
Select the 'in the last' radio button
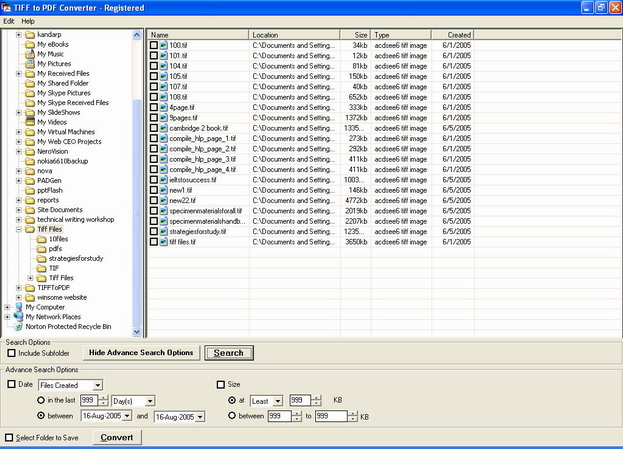click(41, 400)
